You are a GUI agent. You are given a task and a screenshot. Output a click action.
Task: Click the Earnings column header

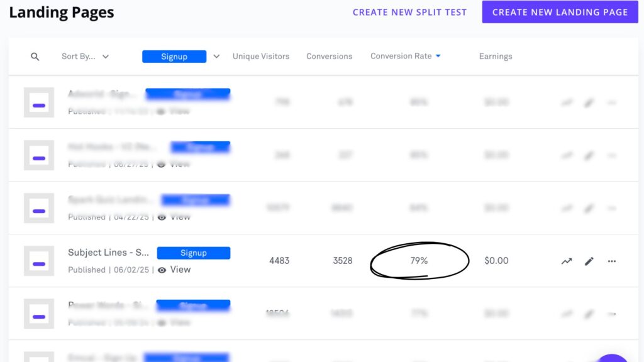tap(496, 57)
